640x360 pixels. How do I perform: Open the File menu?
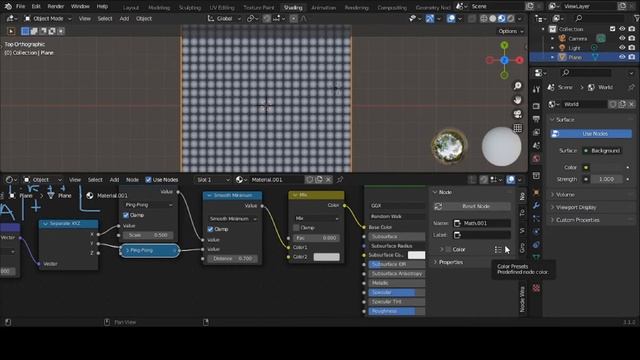click(20, 7)
